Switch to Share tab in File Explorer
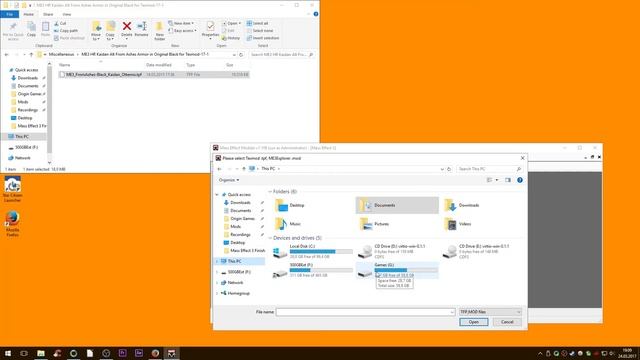640x360 pixels. (48, 14)
